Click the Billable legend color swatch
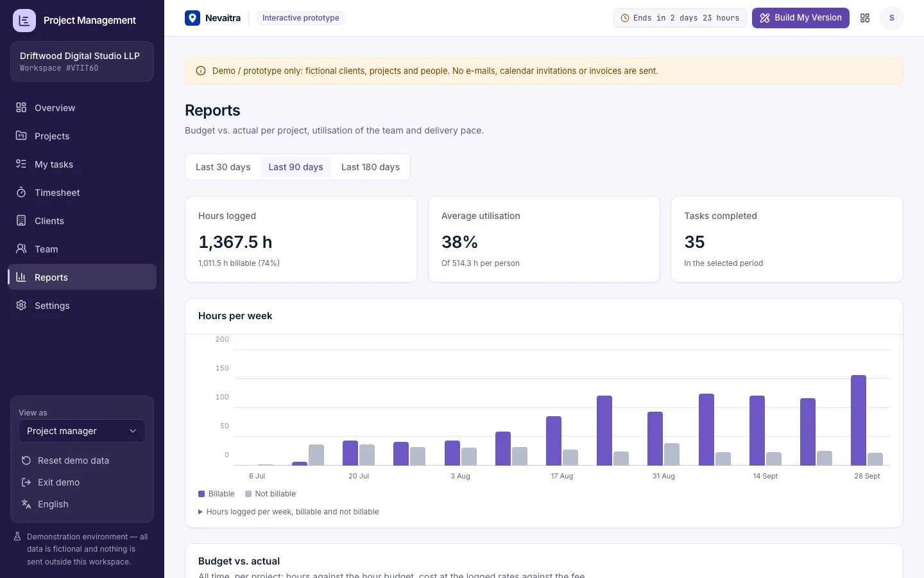Screen dimensions: 924x578 201,494
